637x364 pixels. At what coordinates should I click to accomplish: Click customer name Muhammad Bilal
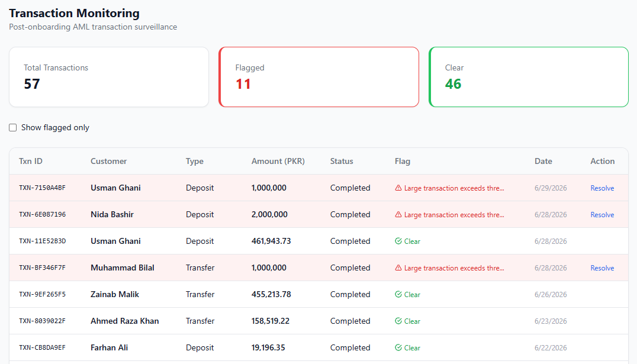pos(123,268)
